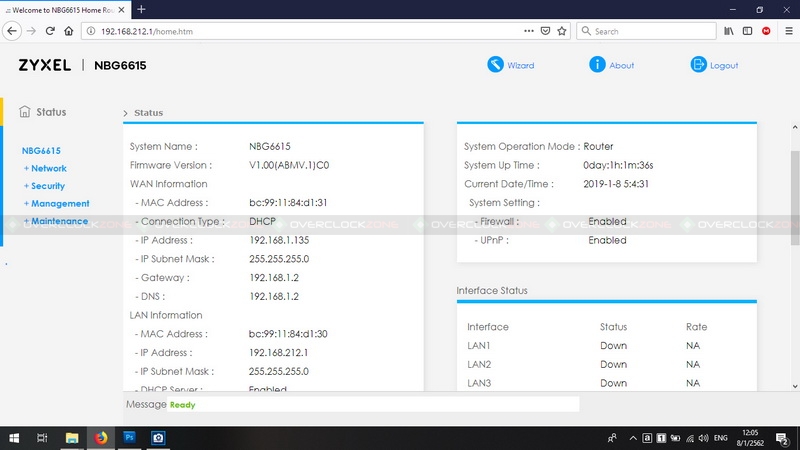Click the Status home icon in sidebar
Viewport: 800px width, 450px height.
(24, 111)
